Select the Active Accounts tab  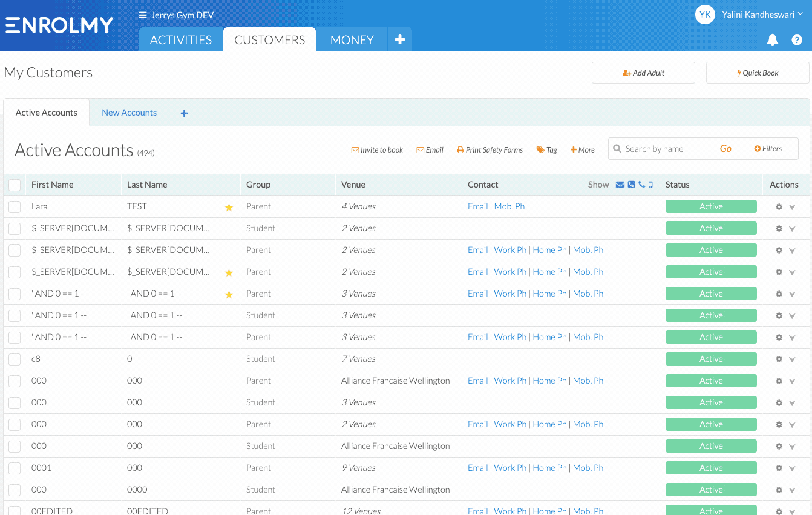47,113
